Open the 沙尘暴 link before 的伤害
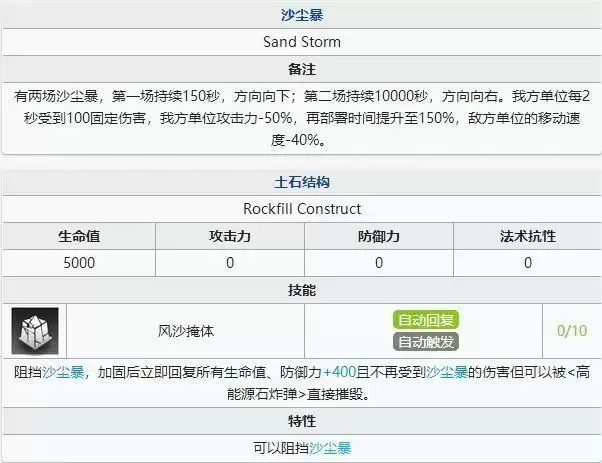 [x=445, y=372]
